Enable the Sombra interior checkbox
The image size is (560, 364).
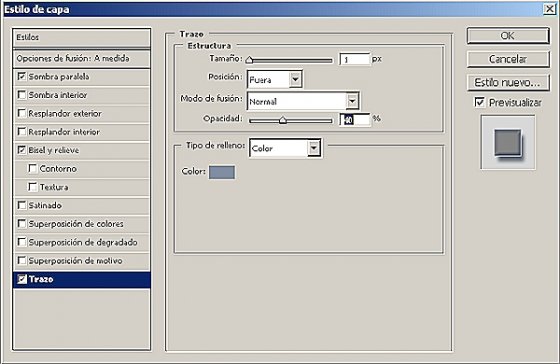pos(22,95)
